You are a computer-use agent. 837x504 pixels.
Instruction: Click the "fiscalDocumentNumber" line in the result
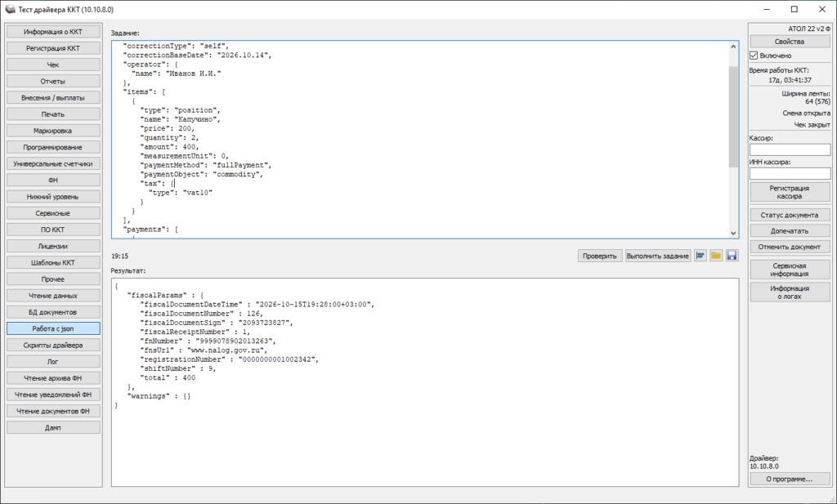[201, 314]
